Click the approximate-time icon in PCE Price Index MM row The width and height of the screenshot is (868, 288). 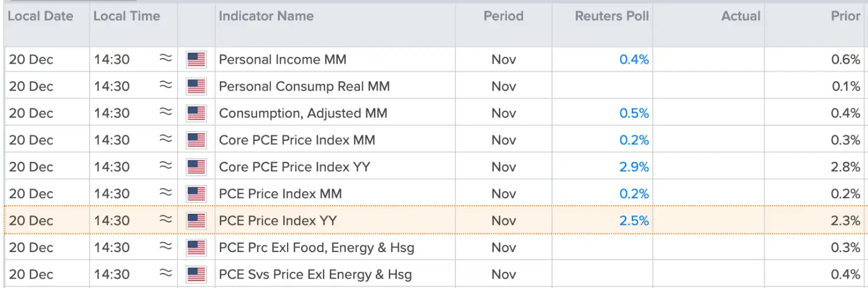click(166, 192)
